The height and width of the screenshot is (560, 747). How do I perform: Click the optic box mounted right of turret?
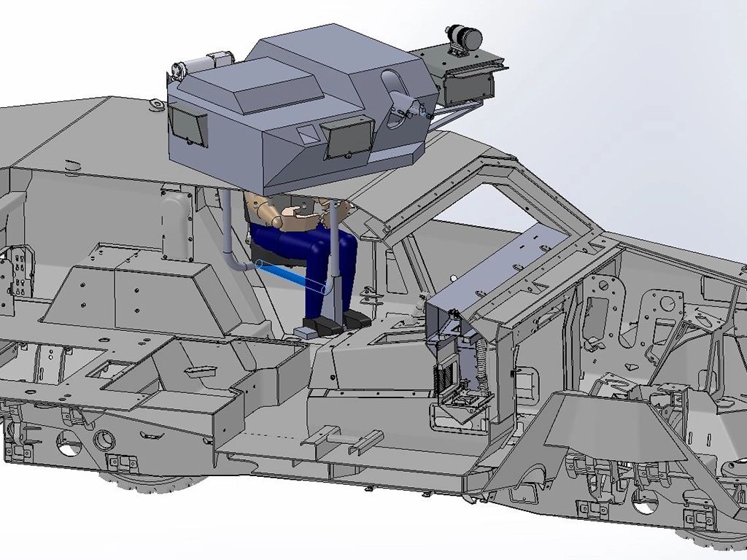click(467, 84)
